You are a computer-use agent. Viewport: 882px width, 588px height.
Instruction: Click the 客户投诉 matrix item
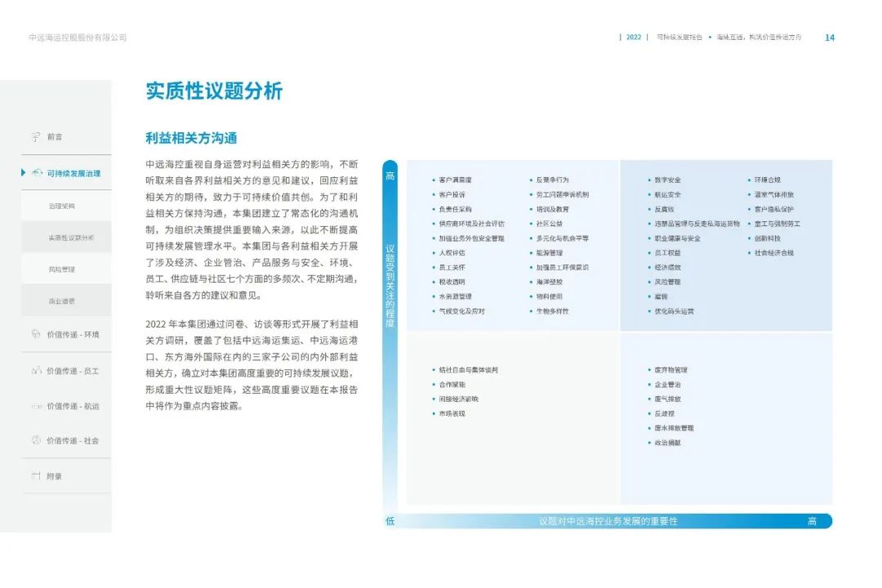pyautogui.click(x=452, y=194)
